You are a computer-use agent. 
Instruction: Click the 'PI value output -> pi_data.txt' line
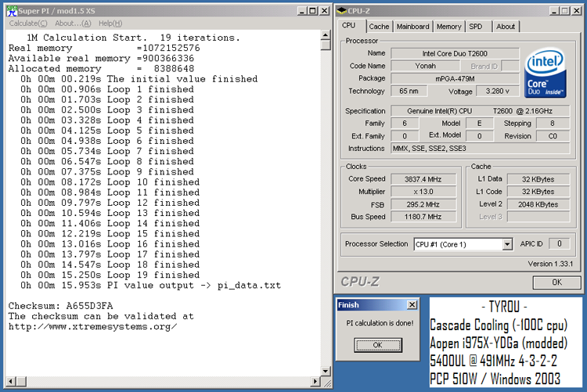(x=150, y=286)
